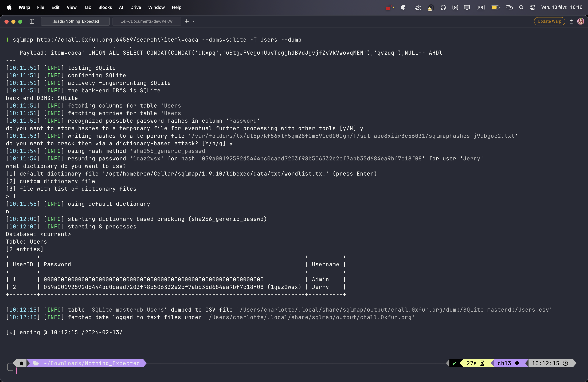The height and width of the screenshot is (382, 588).
Task: Open macOS Control Center toggles icon
Action: (532, 7)
